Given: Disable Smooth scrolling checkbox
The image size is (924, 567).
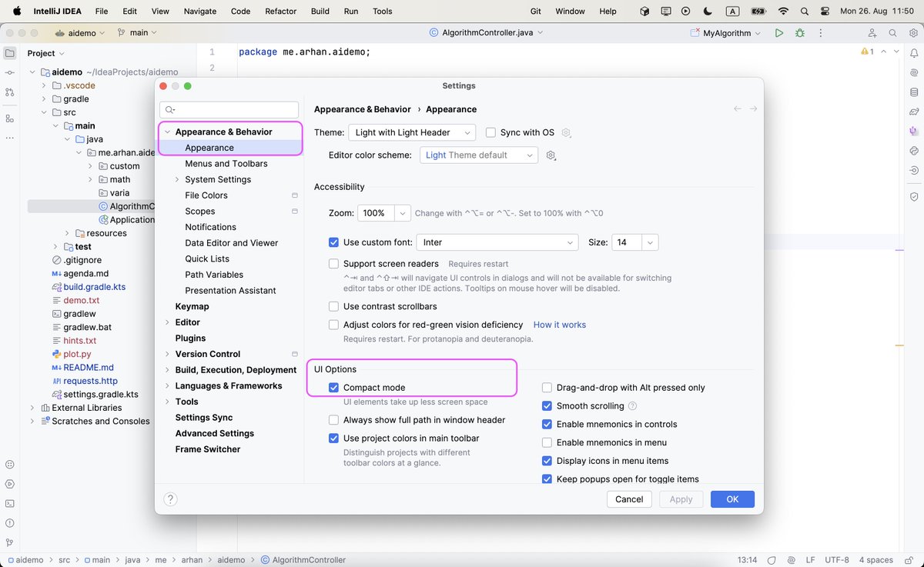Looking at the screenshot, I should pos(547,405).
